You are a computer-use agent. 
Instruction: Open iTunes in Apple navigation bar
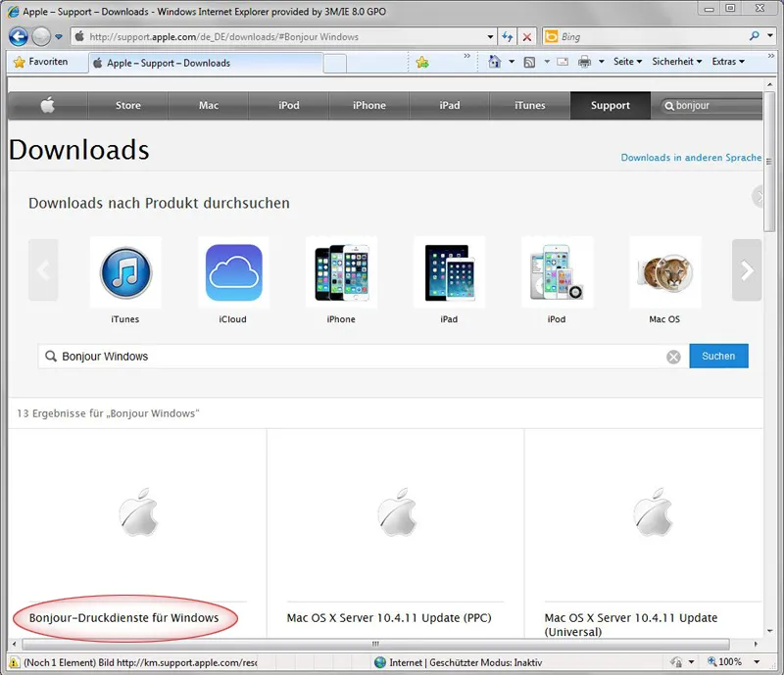(530, 105)
